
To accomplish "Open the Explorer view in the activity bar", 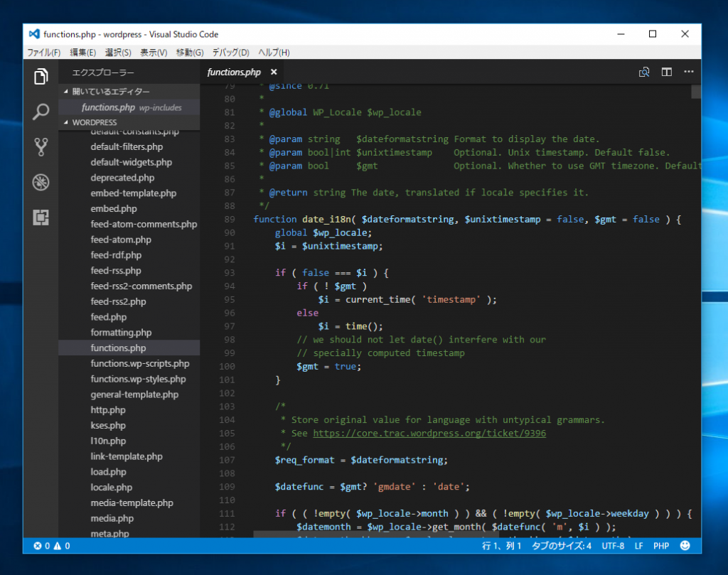I will pyautogui.click(x=41, y=76).
